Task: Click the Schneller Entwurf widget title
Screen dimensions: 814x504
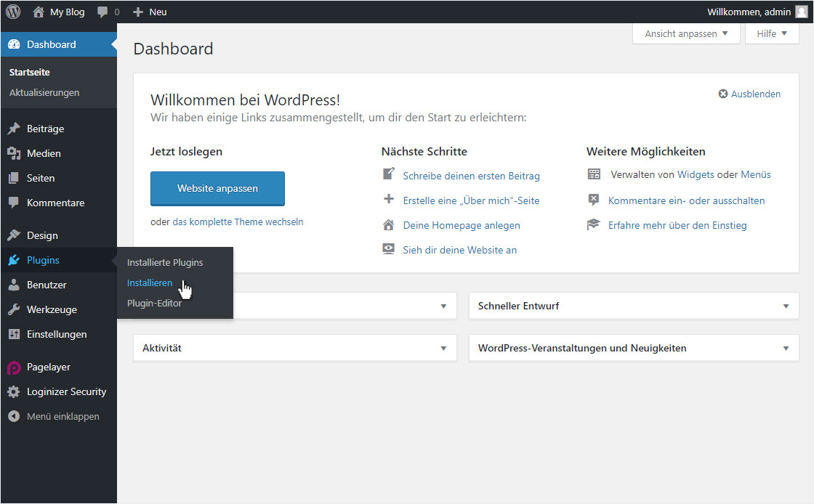Action: point(519,306)
